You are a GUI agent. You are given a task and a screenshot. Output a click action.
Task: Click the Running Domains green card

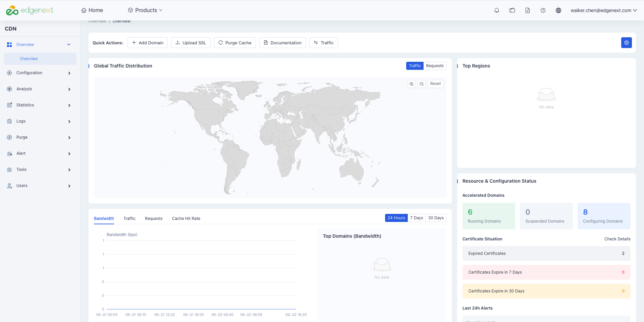click(489, 216)
